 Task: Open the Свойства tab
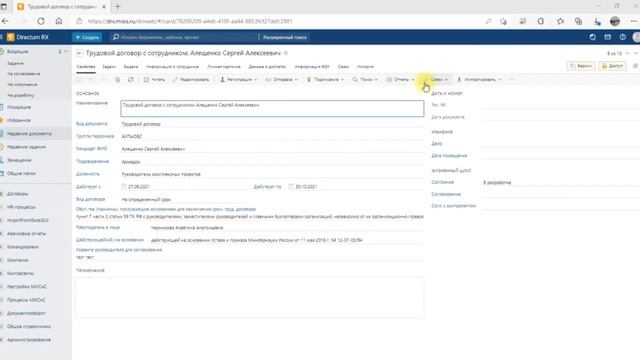tap(86, 67)
